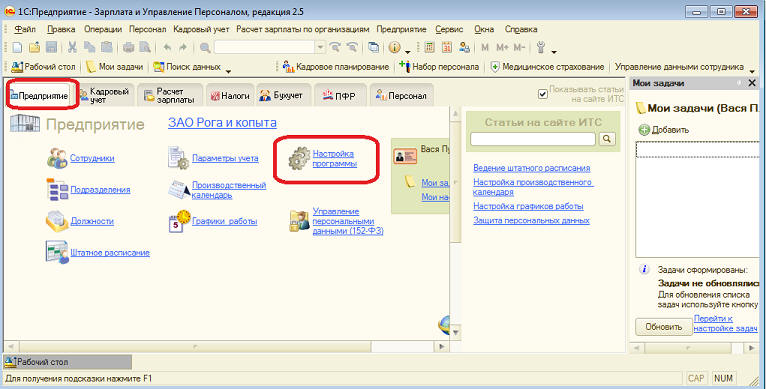The width and height of the screenshot is (766, 389).
Task: Click the M+ memory add button
Action: tap(502, 47)
